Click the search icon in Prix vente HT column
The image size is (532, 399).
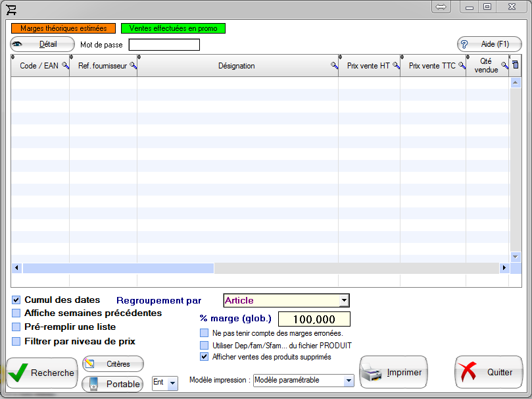396,66
